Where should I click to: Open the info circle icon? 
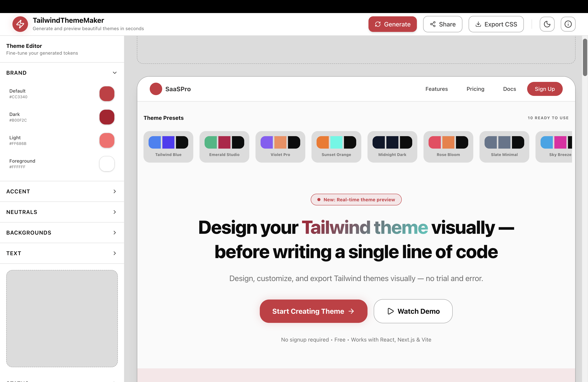point(568,24)
